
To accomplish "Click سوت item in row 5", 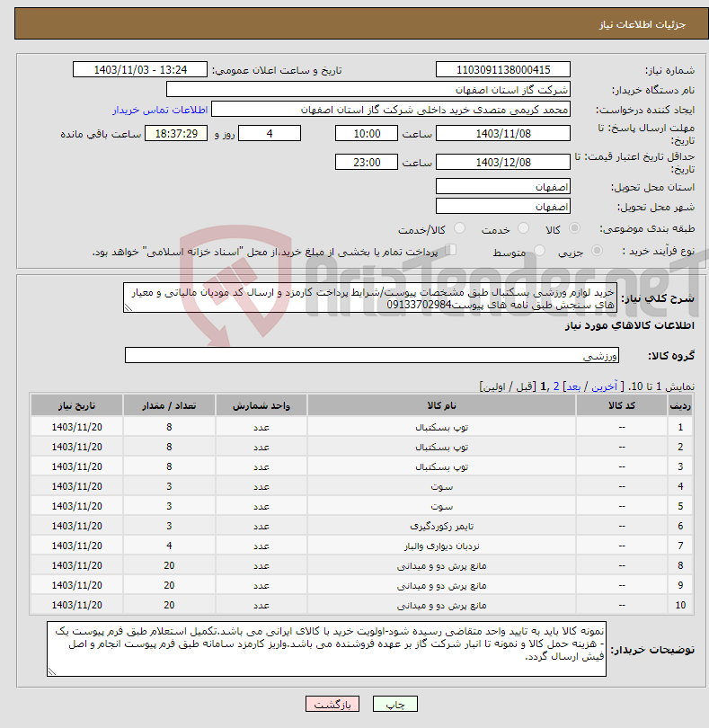I will click(x=441, y=506).
